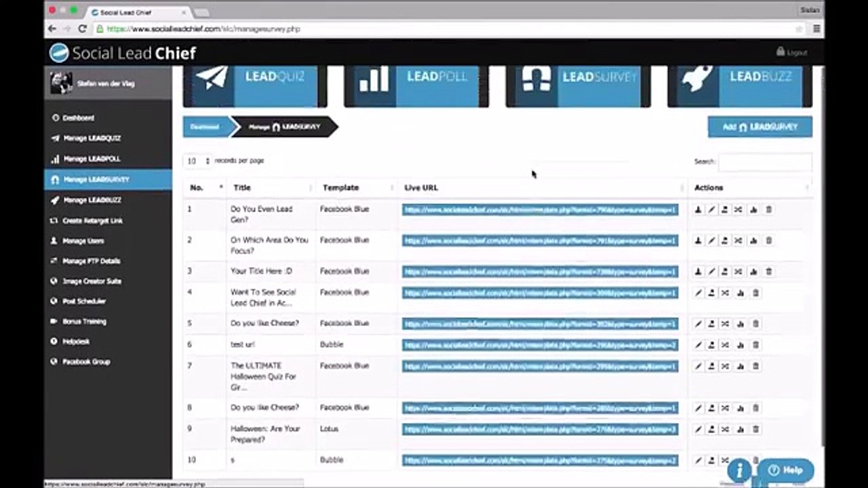Viewport: 868px width, 488px height.
Task: Click the 'Social Lead Chief' browser tab
Action: click(139, 12)
